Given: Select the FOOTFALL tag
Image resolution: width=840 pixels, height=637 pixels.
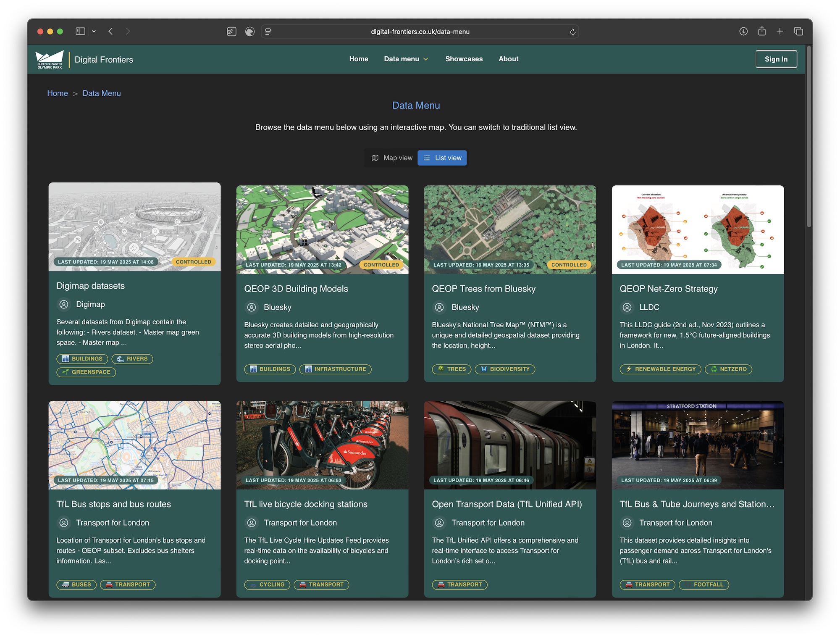Looking at the screenshot, I should (x=704, y=585).
